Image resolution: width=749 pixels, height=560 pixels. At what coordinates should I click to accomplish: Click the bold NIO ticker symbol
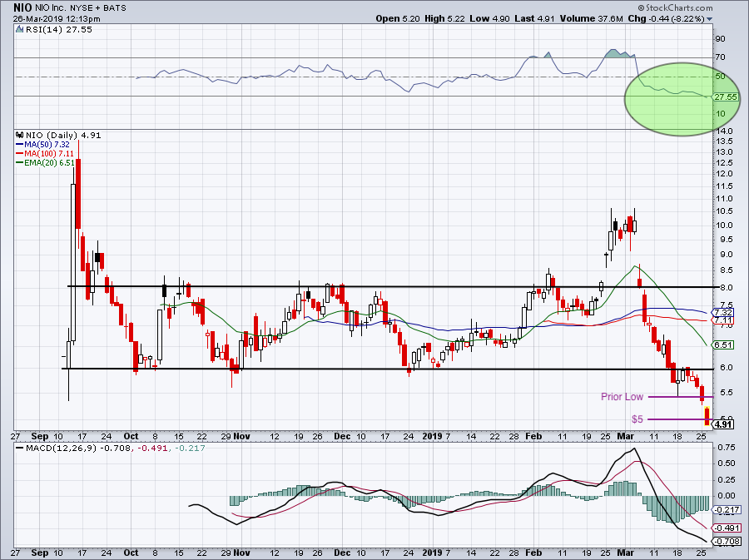(x=22, y=8)
